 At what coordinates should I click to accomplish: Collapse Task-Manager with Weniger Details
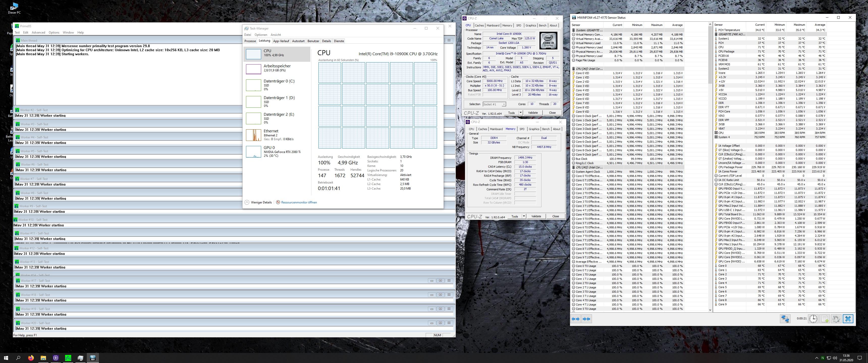coord(258,202)
